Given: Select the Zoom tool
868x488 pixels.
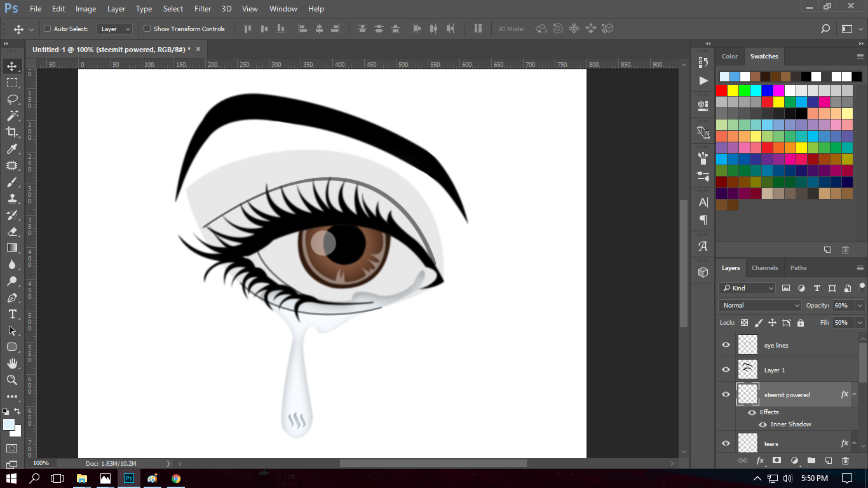Looking at the screenshot, I should tap(12, 380).
